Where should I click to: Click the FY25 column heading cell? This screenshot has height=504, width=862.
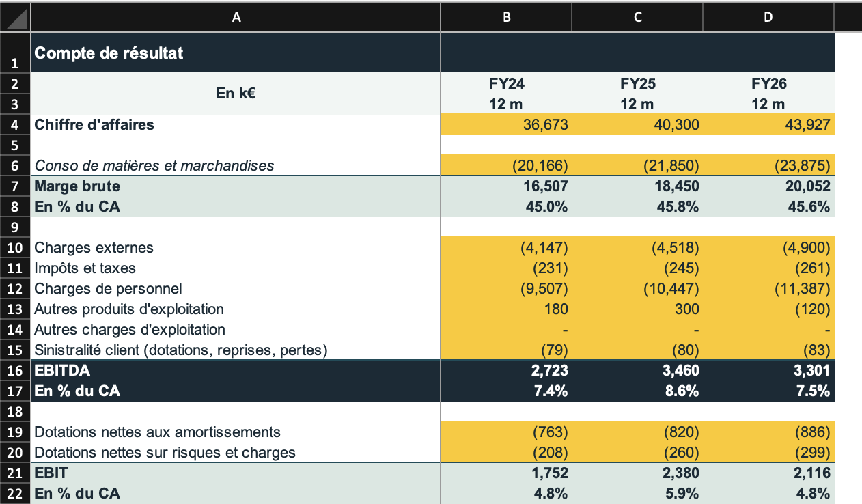coord(637,84)
